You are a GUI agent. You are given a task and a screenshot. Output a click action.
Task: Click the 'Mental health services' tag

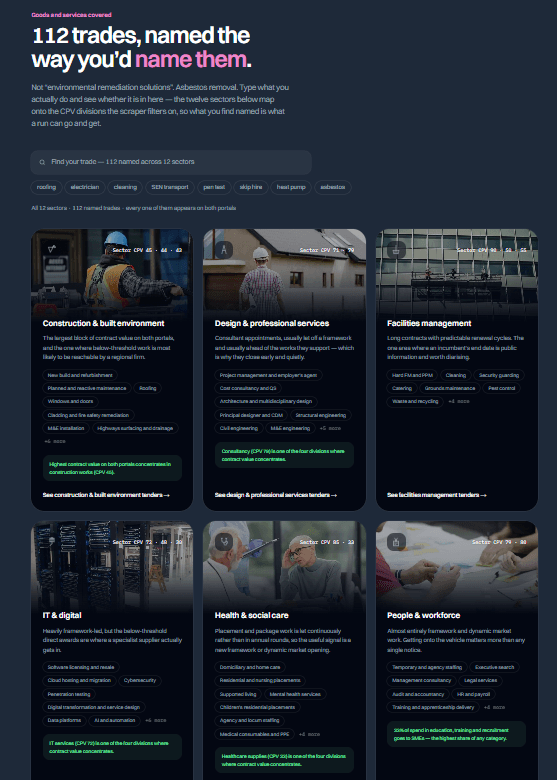tap(295, 694)
